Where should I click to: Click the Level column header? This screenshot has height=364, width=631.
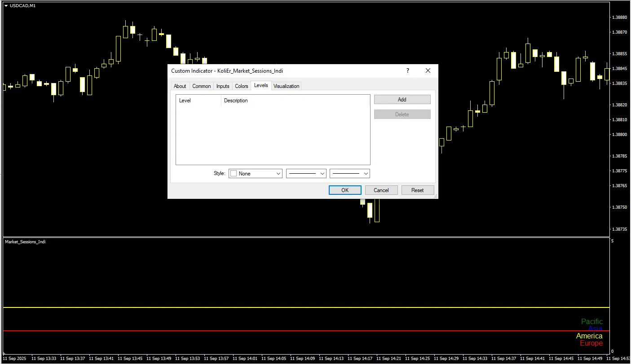[199, 101]
